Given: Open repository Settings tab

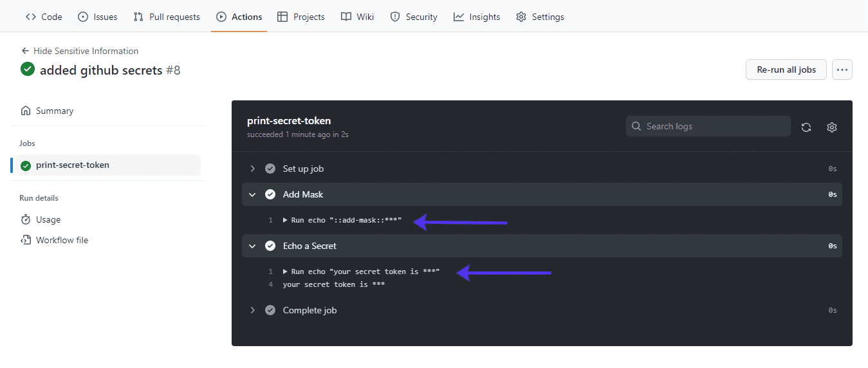Looking at the screenshot, I should (540, 17).
